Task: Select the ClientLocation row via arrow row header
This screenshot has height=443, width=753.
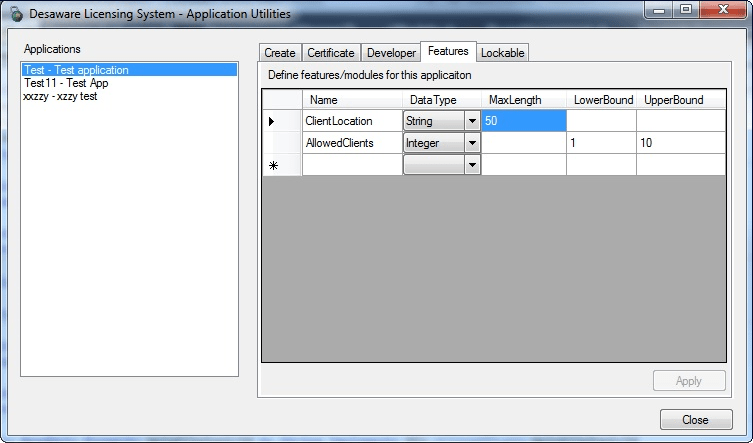Action: [x=282, y=121]
